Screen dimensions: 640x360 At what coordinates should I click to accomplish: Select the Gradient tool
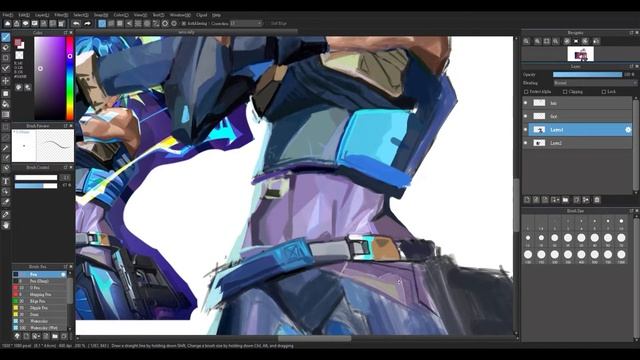(x=6, y=115)
